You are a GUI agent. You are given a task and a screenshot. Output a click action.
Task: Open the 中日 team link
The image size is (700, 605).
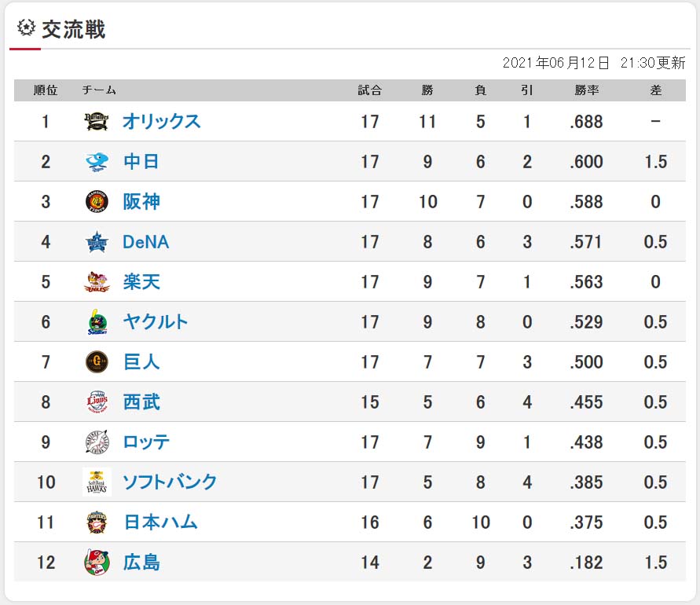141,162
